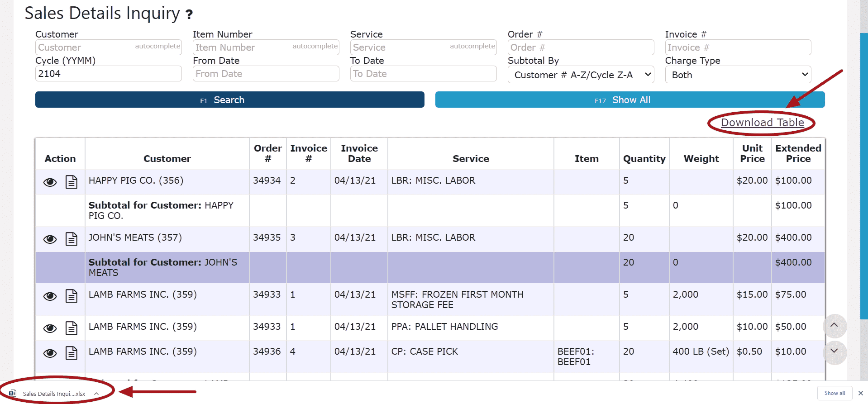868x404 pixels.
Task: Click the eye icon for Happy Pig Co.
Action: [50, 182]
